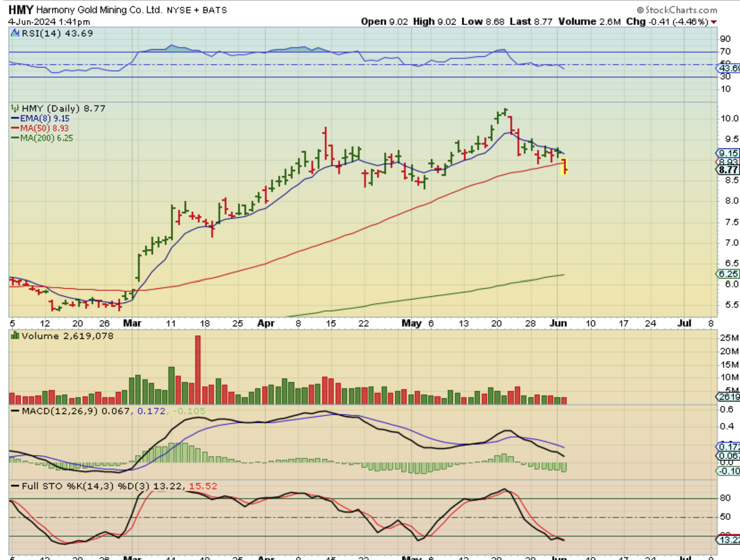The height and width of the screenshot is (560, 740).
Task: Select the HMY ticker symbol in the header
Action: [21, 10]
